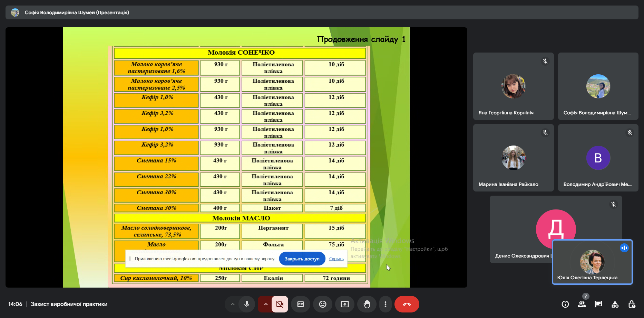Expand microphone audio settings
Image resolution: width=644 pixels, height=318 pixels.
[x=233, y=304]
